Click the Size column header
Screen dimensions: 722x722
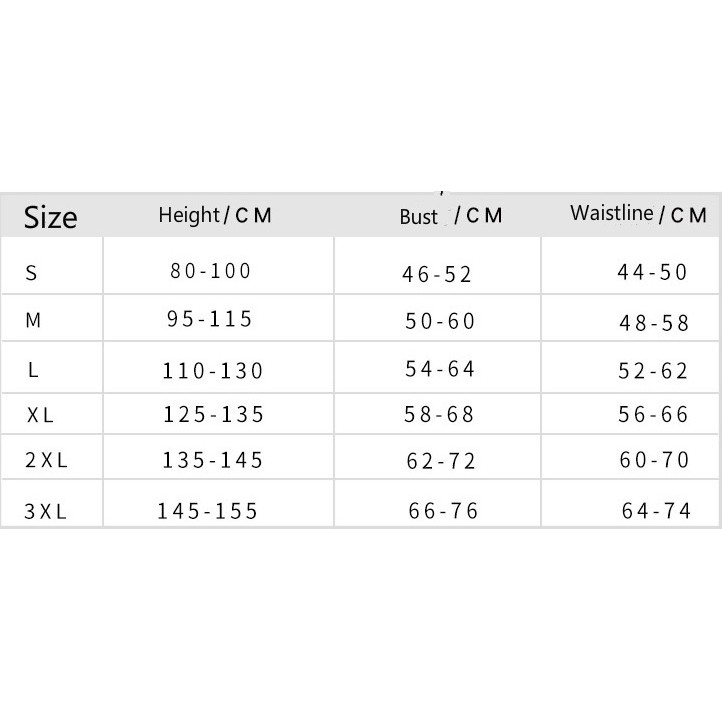point(50,216)
